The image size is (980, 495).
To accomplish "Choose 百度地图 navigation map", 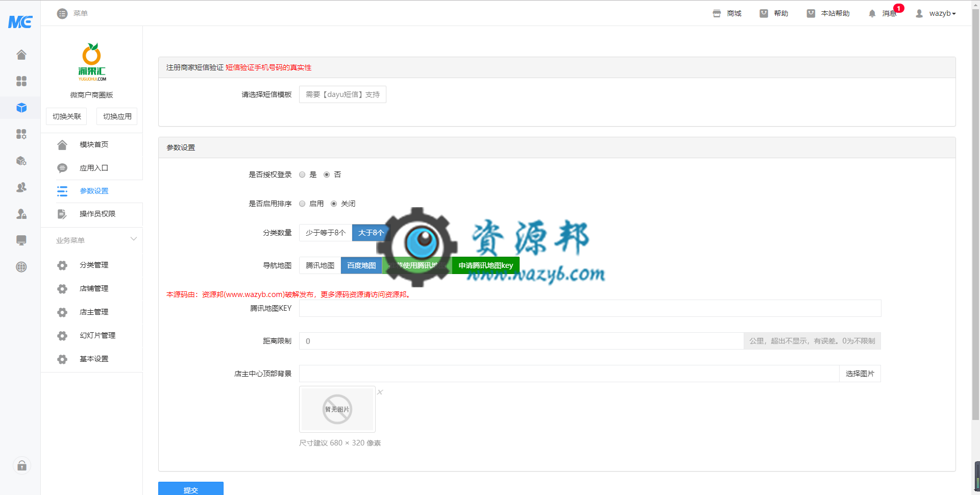I will point(361,265).
